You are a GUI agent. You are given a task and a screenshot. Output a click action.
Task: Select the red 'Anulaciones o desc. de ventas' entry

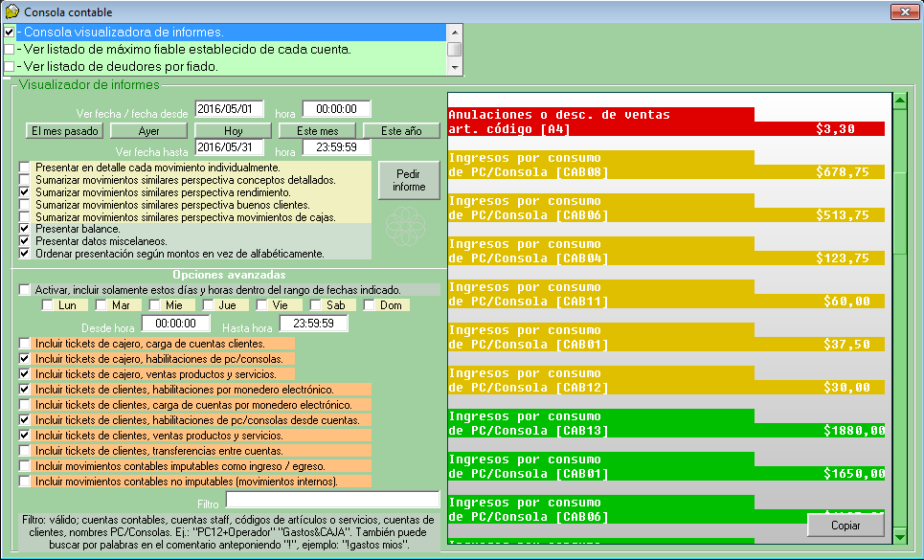[x=666, y=122]
